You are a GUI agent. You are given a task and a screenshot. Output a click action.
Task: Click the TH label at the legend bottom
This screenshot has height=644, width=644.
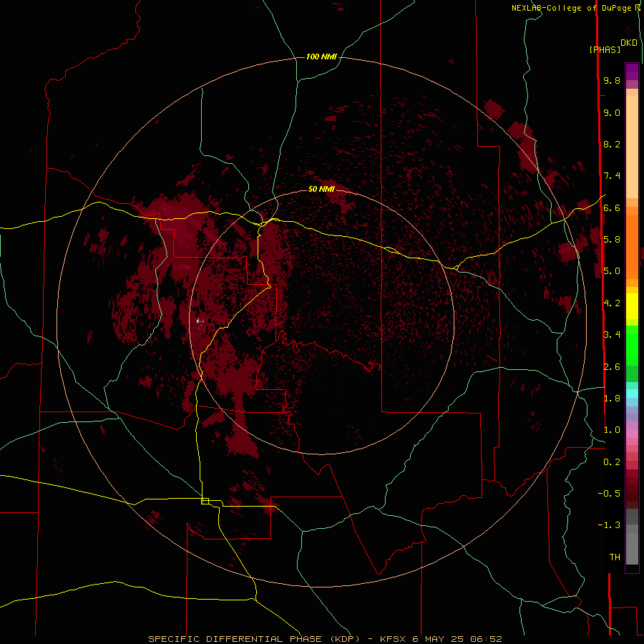615,557
